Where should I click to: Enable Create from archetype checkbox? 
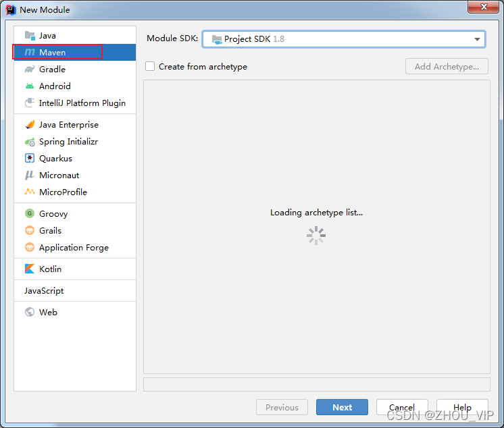pyautogui.click(x=150, y=66)
